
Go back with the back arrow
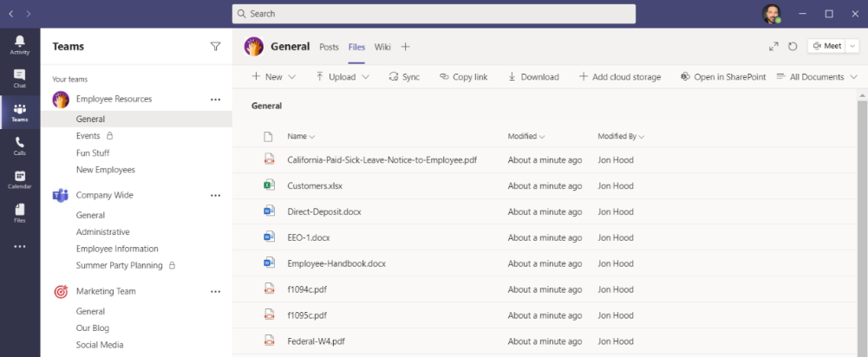11,13
